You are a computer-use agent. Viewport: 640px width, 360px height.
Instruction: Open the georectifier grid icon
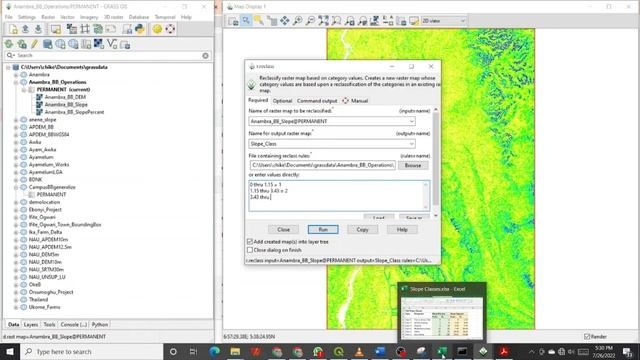[x=85, y=29]
